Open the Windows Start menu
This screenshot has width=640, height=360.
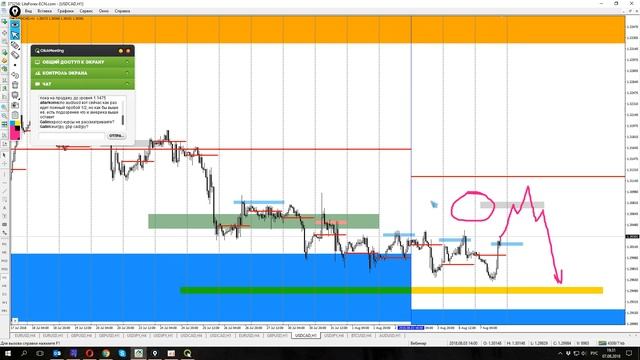[x=8, y=353]
